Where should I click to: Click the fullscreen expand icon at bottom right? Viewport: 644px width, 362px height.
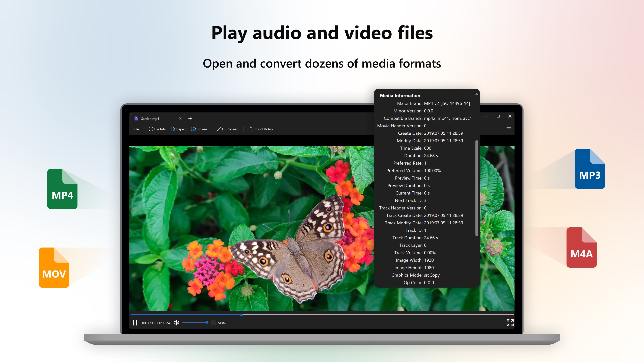[x=510, y=323]
